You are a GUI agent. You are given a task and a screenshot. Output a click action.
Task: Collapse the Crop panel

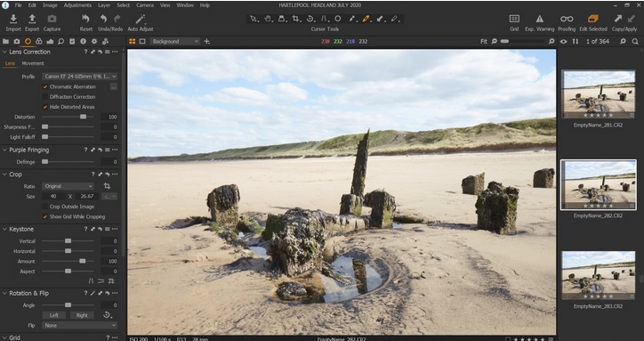(5, 175)
